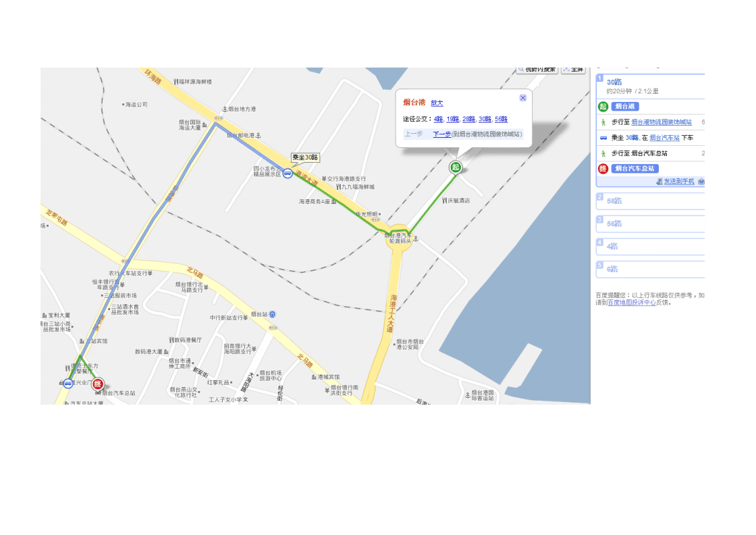Click the 发送到手机 send to phone link
The width and height of the screenshot is (756, 535).
click(x=678, y=182)
